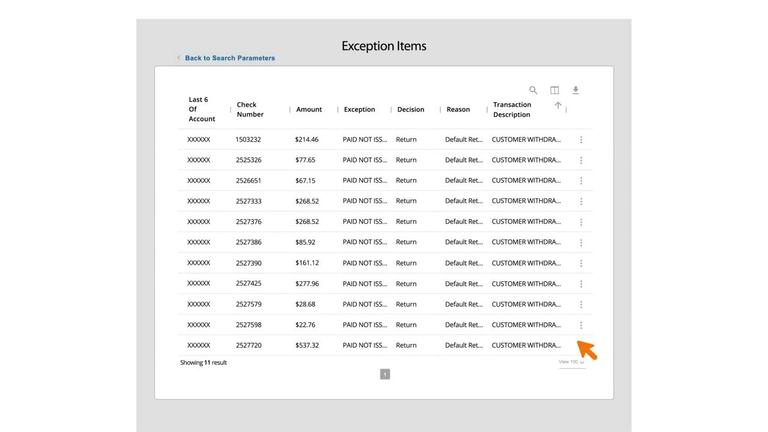Expand the View 100 results dropdown

click(x=572, y=362)
